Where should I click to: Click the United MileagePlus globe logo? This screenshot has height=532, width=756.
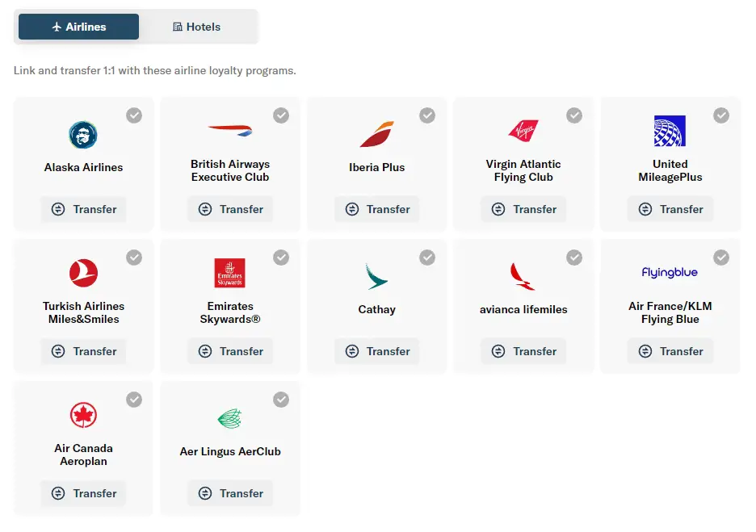pyautogui.click(x=670, y=131)
